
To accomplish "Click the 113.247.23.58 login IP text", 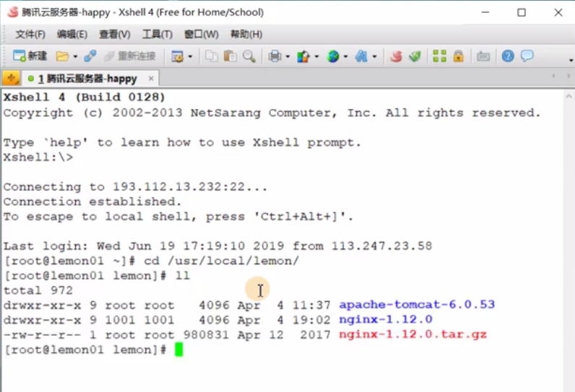I will click(381, 246).
